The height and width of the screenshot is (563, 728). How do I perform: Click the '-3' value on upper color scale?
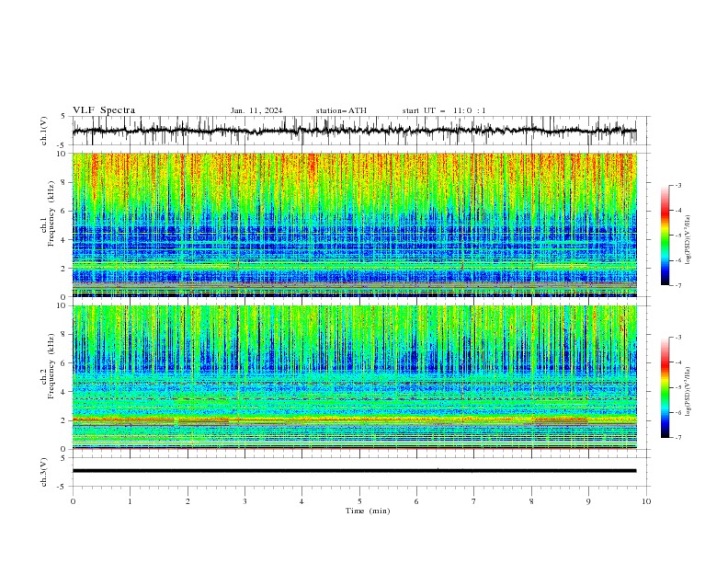(x=677, y=185)
